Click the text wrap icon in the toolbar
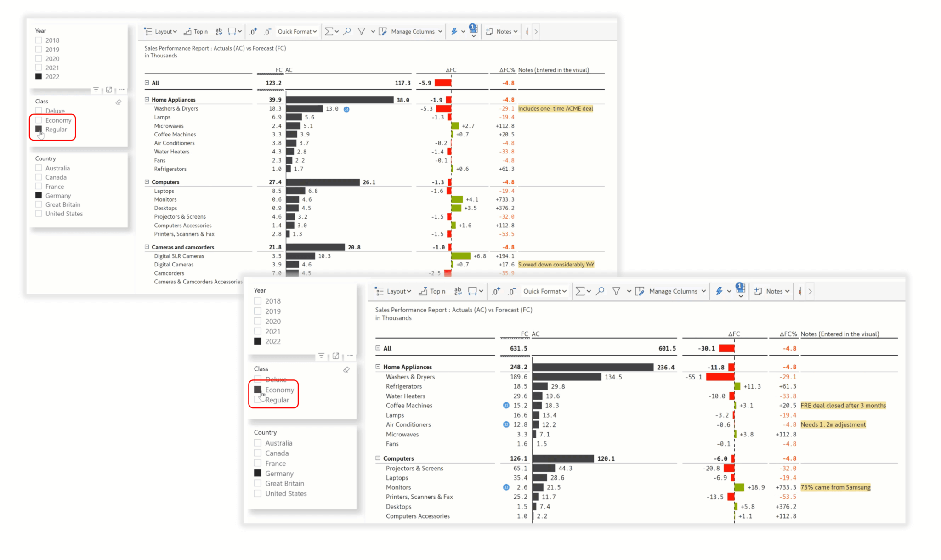 (218, 31)
